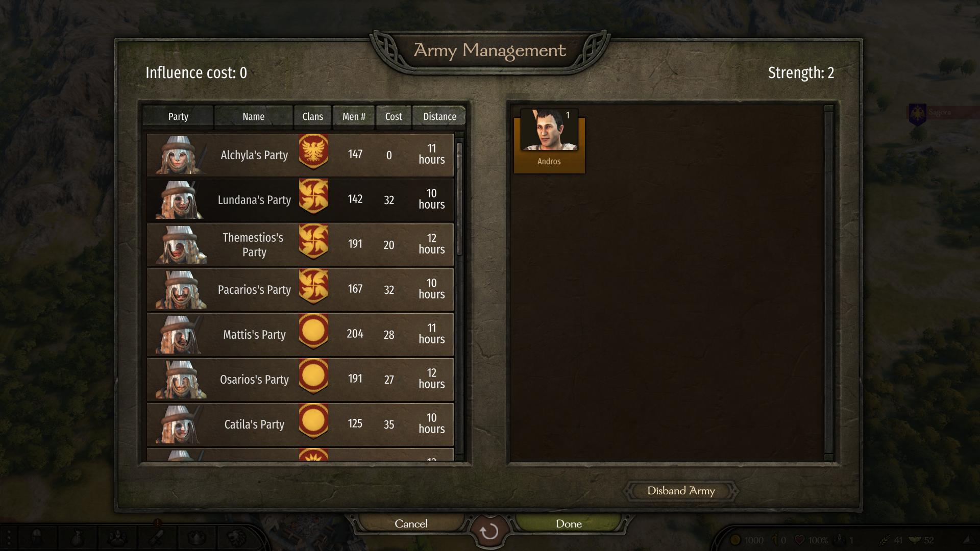Image resolution: width=980 pixels, height=551 pixels.
Task: Click the Cancel button
Action: click(x=411, y=524)
